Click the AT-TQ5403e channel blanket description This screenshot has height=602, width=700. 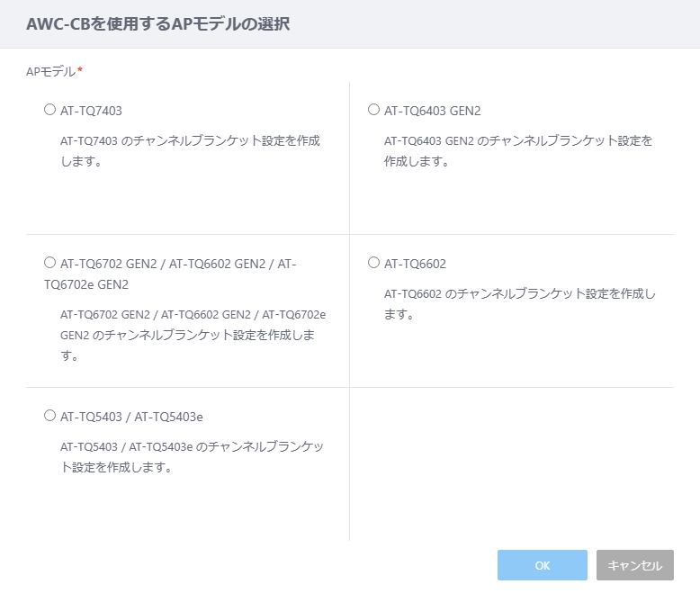click(192, 457)
